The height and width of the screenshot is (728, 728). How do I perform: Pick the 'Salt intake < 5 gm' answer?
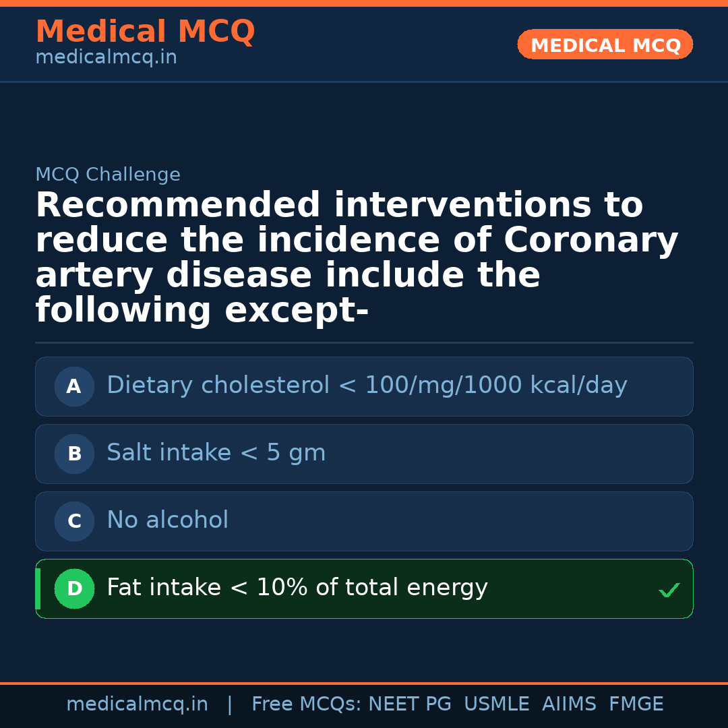[x=216, y=453]
